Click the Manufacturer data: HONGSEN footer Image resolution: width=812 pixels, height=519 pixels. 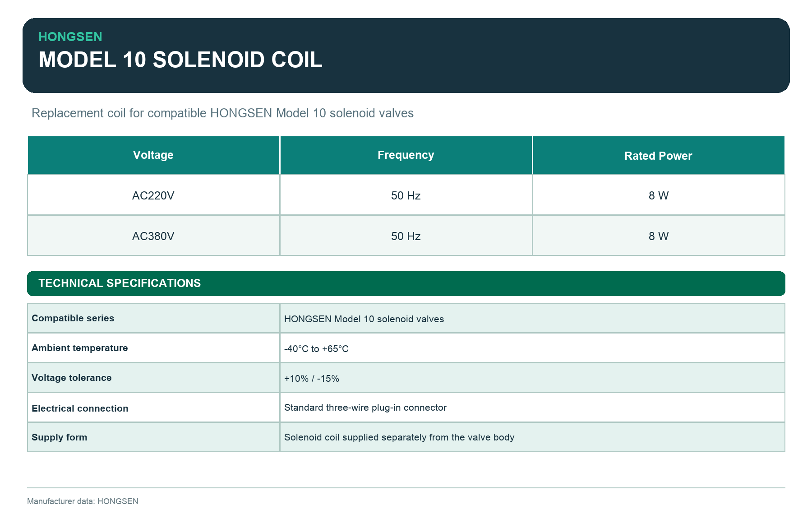click(x=83, y=501)
